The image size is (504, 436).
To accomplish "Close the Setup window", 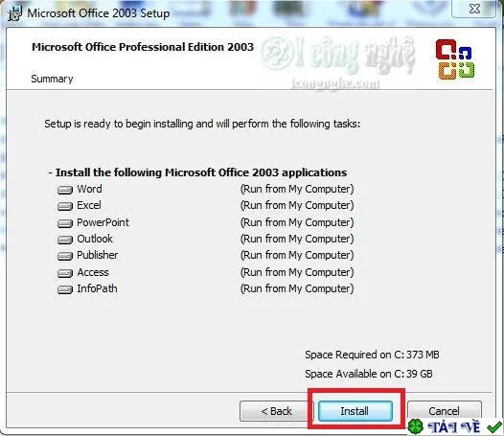I will pos(474,9).
